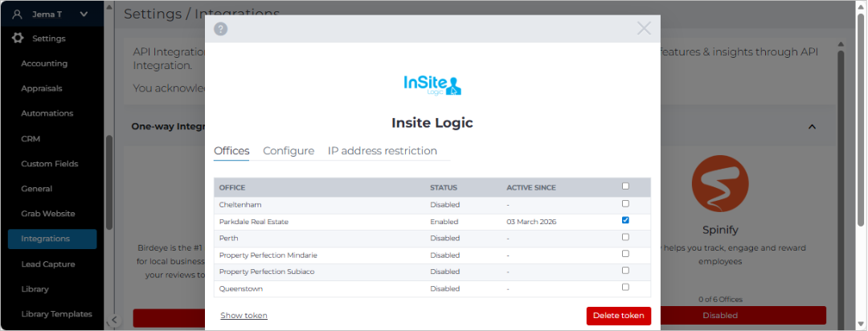Screen dimensions: 868x331
Task: Click the help question mark icon
Action: point(221,29)
